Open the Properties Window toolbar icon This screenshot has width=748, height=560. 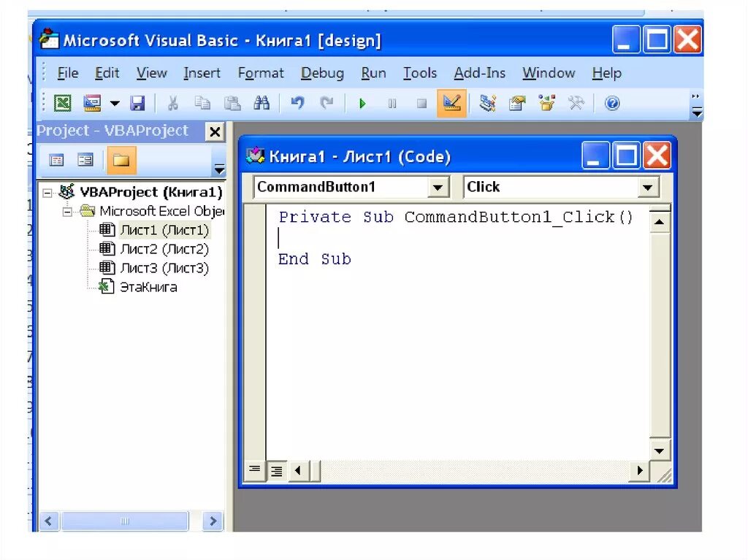tap(517, 103)
